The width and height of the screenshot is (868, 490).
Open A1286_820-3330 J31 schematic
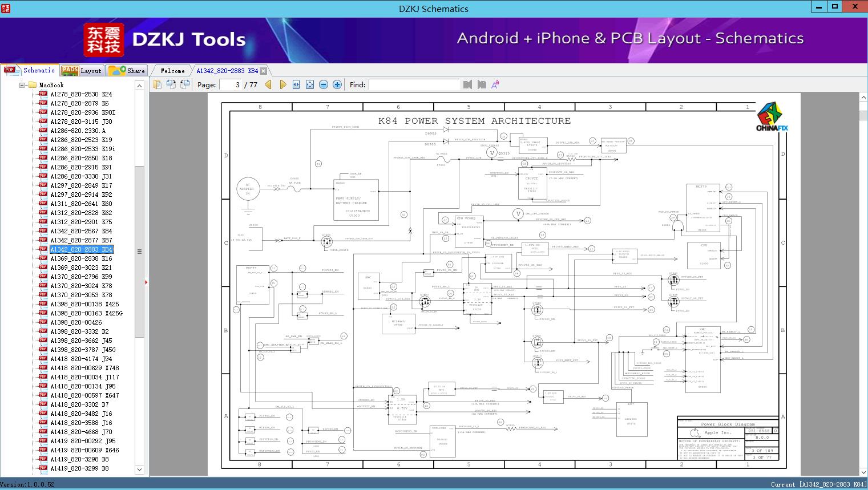point(81,176)
